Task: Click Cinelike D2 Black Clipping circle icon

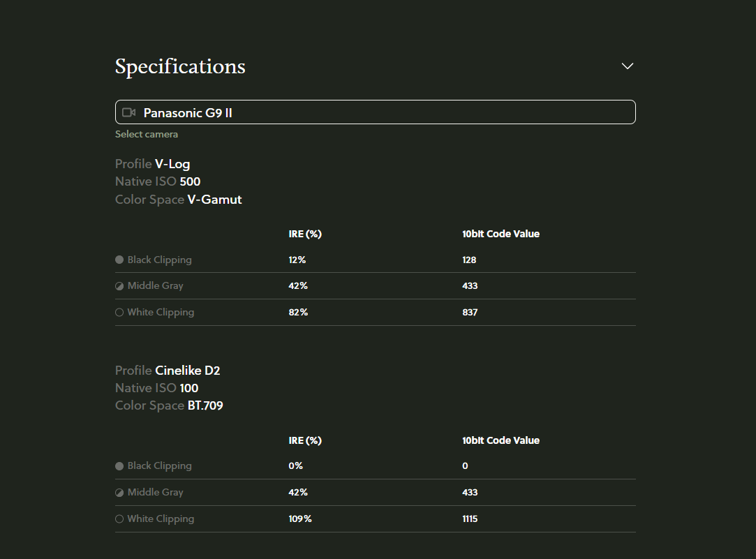Action: pyautogui.click(x=119, y=466)
